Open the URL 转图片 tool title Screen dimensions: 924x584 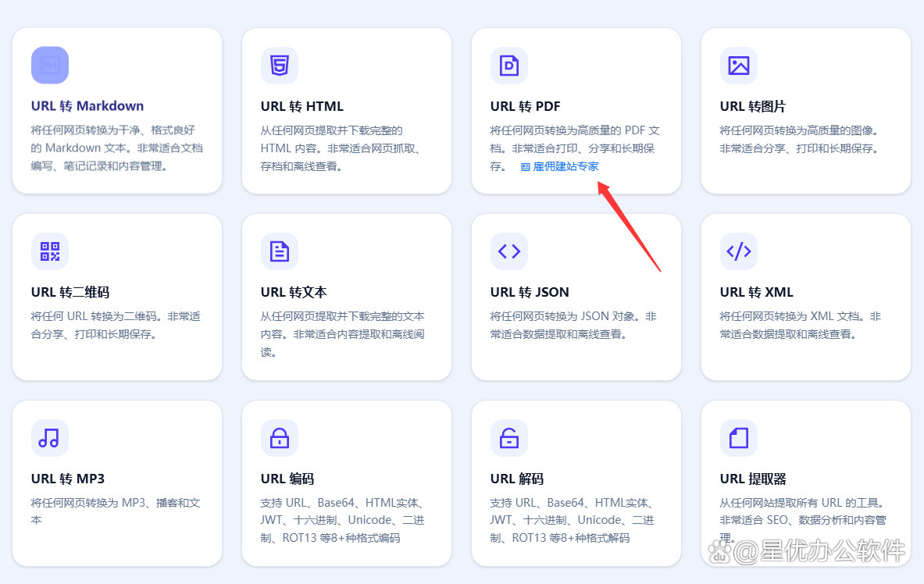click(x=752, y=107)
